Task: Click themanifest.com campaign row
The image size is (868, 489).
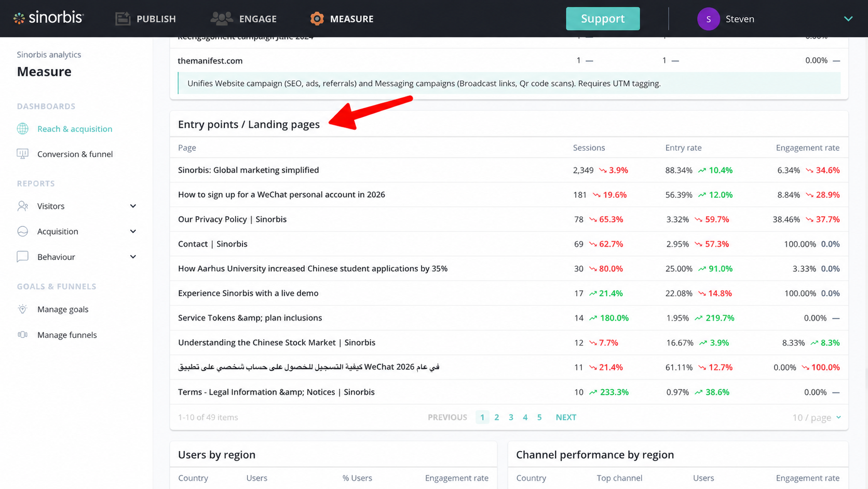Action: pos(509,60)
